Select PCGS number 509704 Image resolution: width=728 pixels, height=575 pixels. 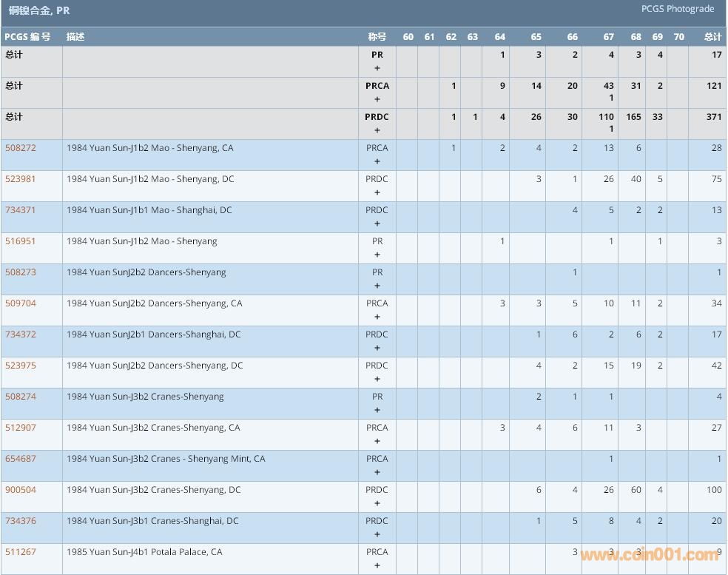(21, 303)
